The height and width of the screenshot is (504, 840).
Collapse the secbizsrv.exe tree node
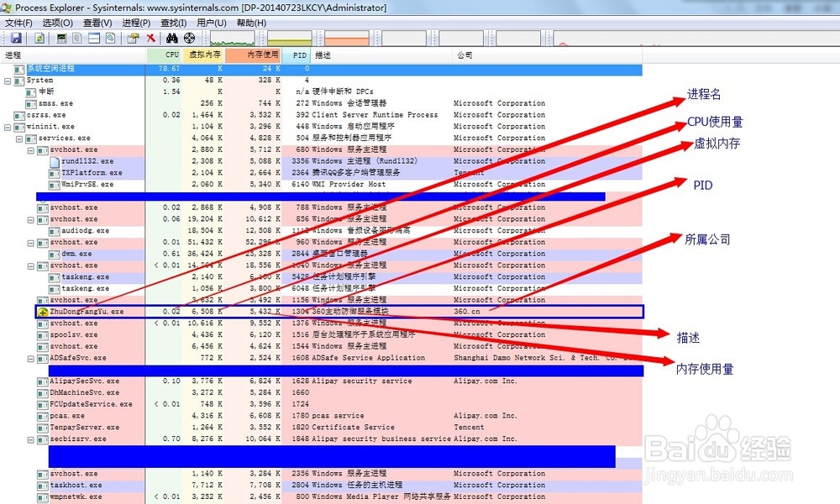pyautogui.click(x=31, y=439)
